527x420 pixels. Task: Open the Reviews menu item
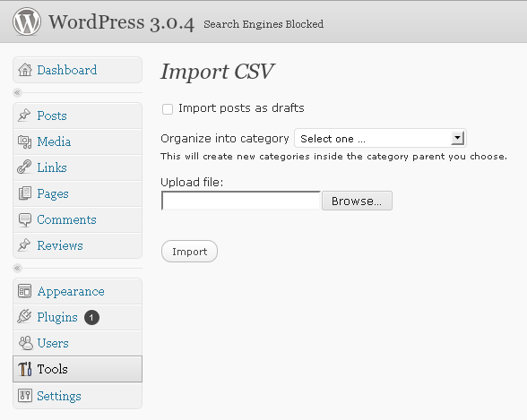(78, 245)
